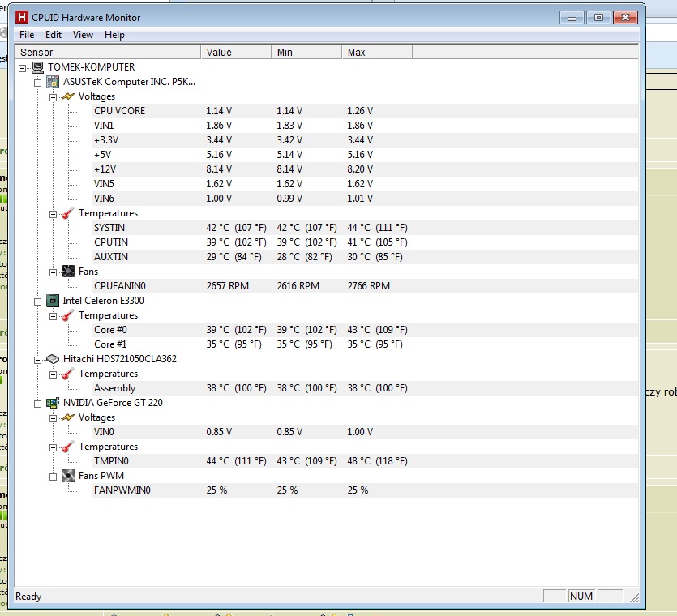The width and height of the screenshot is (677, 616).
Task: Select the Core #1 temperature row
Action: point(366,344)
